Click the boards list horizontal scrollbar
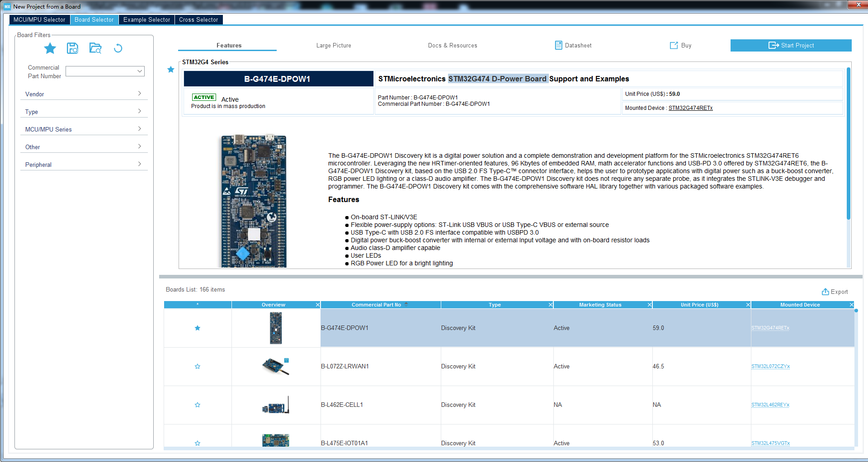The width and height of the screenshot is (868, 462). (x=509, y=448)
